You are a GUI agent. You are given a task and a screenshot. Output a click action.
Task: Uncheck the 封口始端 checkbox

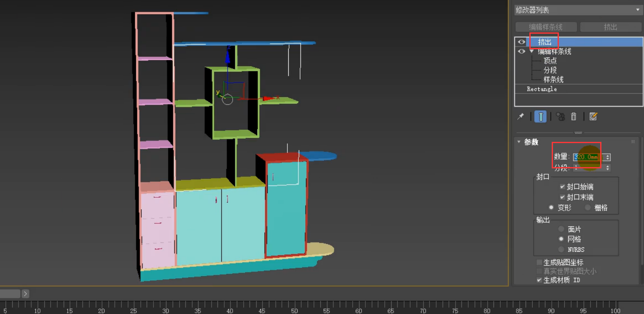click(562, 186)
